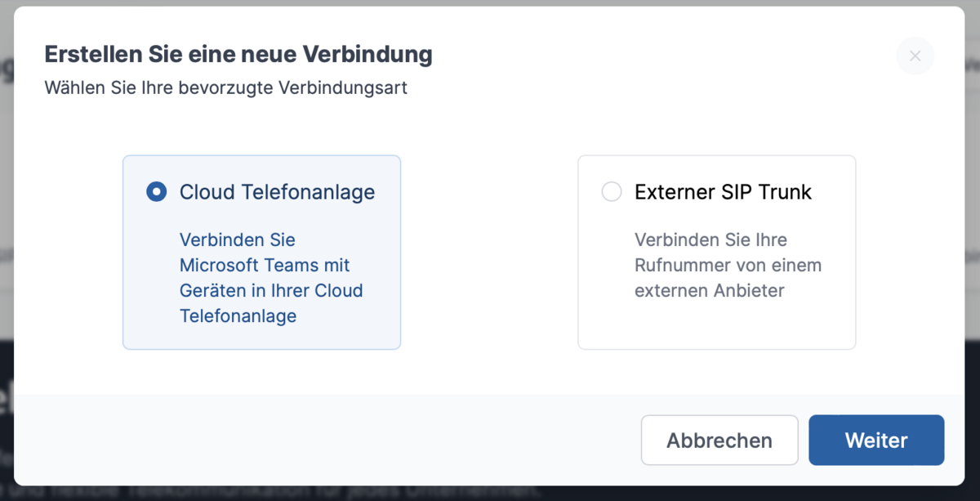Click the Externer SIP Trunk title label
The image size is (980, 501).
pyautogui.click(x=723, y=192)
